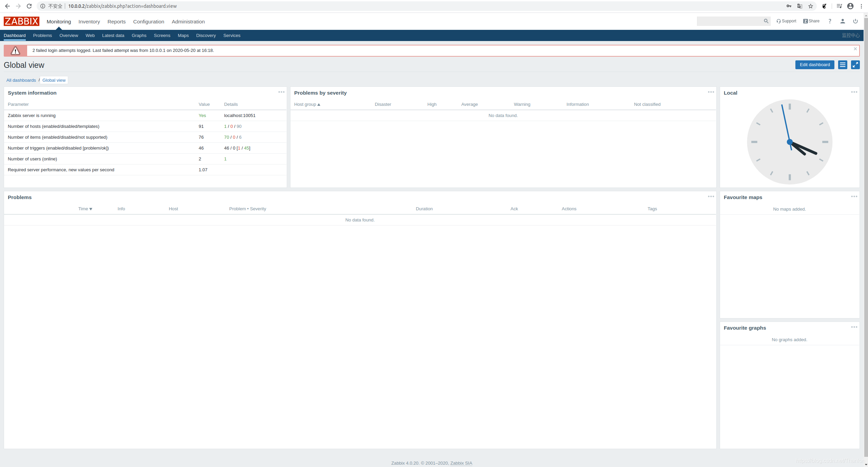868x467 pixels.
Task: Click the enabled items count 70
Action: coord(227,137)
